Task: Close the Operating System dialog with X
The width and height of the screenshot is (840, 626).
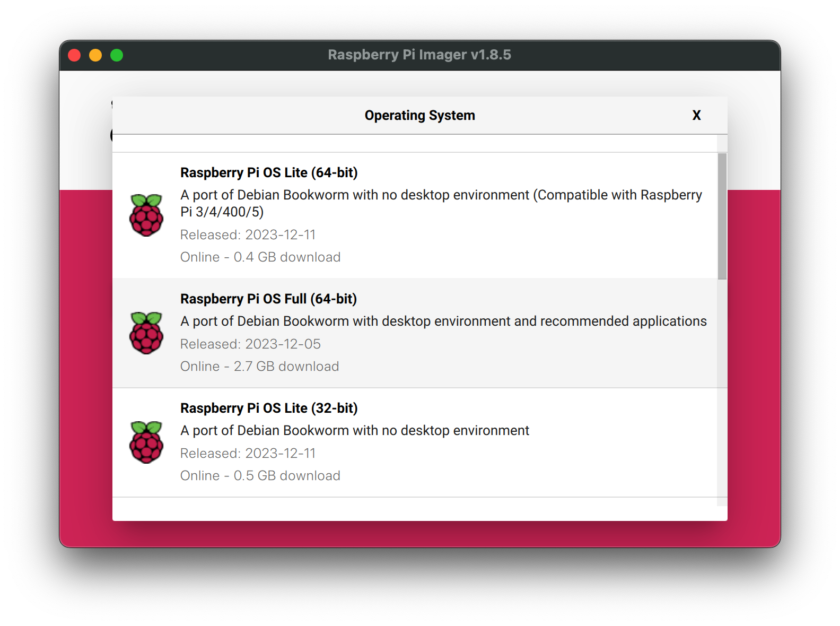Action: 696,115
